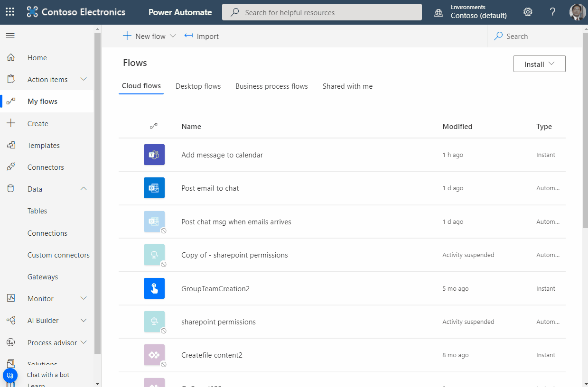Click '1 h ago' modified cell
588x387 pixels.
pyautogui.click(x=453, y=155)
